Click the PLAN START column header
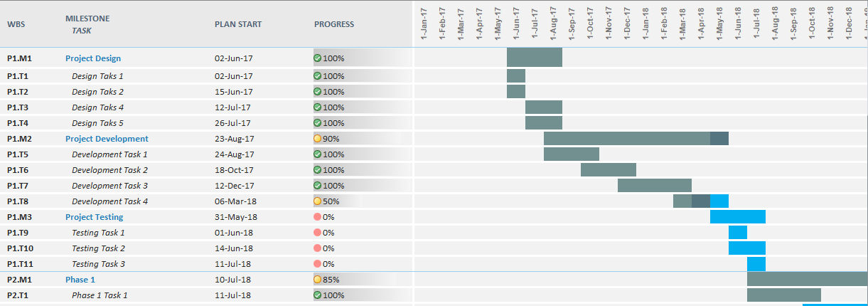 point(238,24)
